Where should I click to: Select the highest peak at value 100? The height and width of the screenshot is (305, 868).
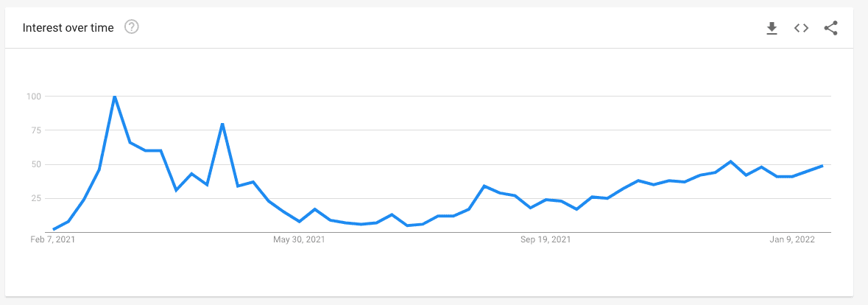pyautogui.click(x=115, y=97)
